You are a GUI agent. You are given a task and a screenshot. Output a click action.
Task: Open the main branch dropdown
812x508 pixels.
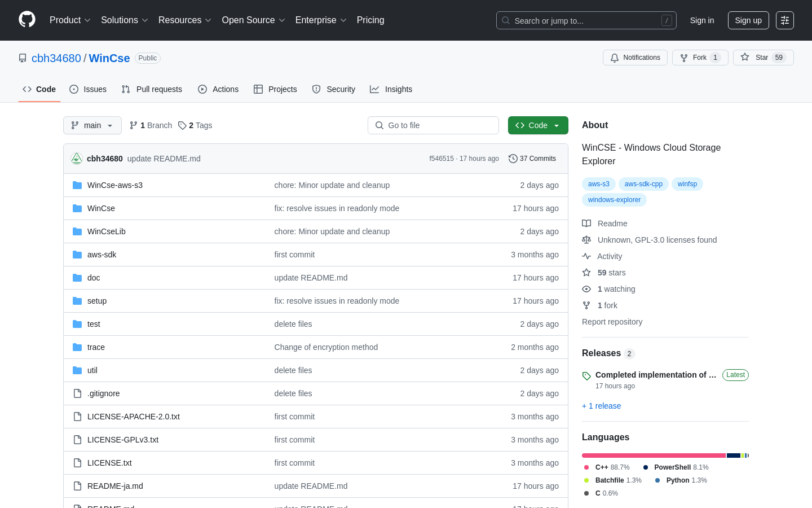click(92, 125)
